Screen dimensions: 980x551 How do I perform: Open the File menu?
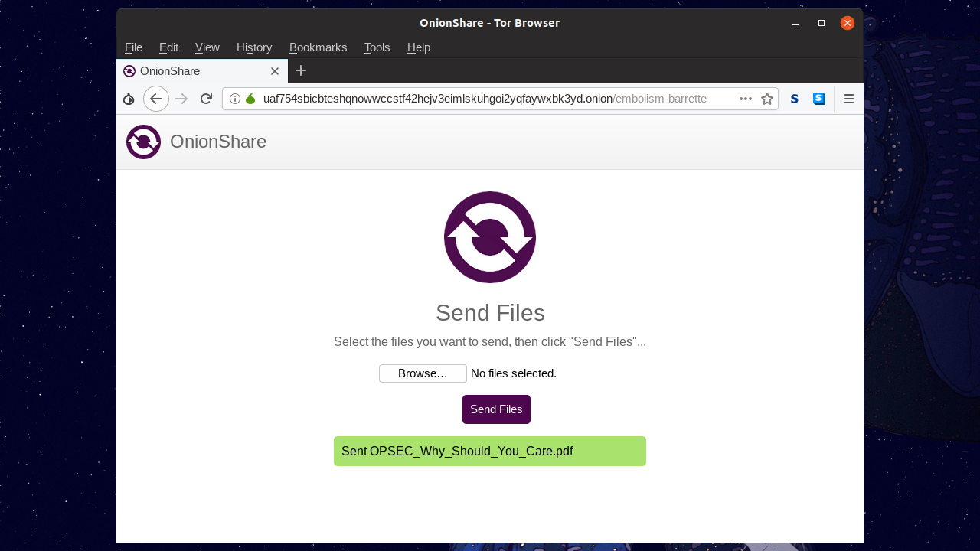tap(133, 47)
